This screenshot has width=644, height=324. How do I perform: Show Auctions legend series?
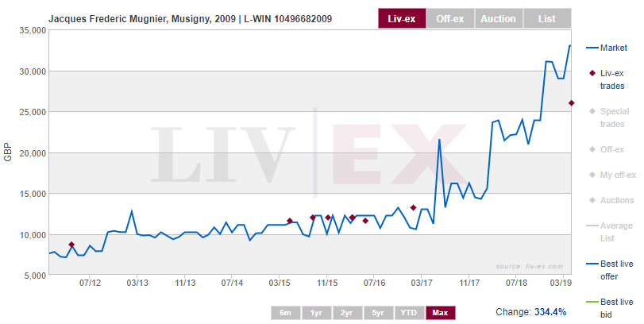611,200
